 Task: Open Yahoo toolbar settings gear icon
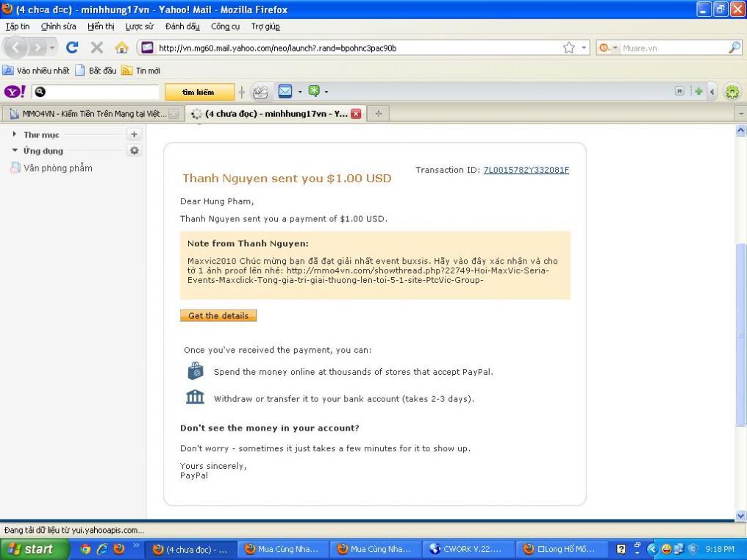(x=732, y=91)
